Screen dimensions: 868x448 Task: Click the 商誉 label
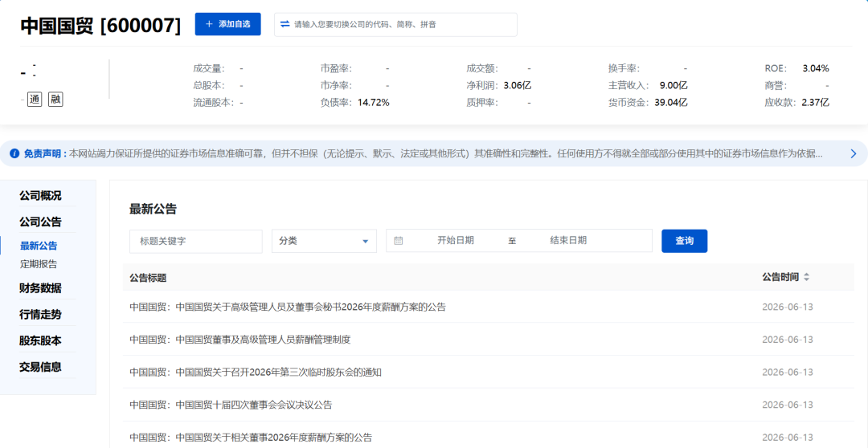[776, 86]
